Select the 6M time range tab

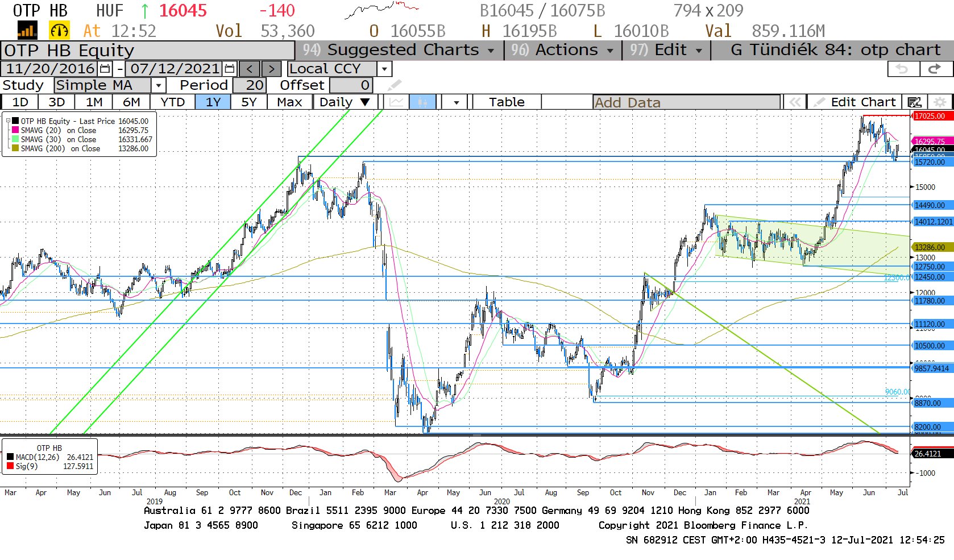(131, 102)
